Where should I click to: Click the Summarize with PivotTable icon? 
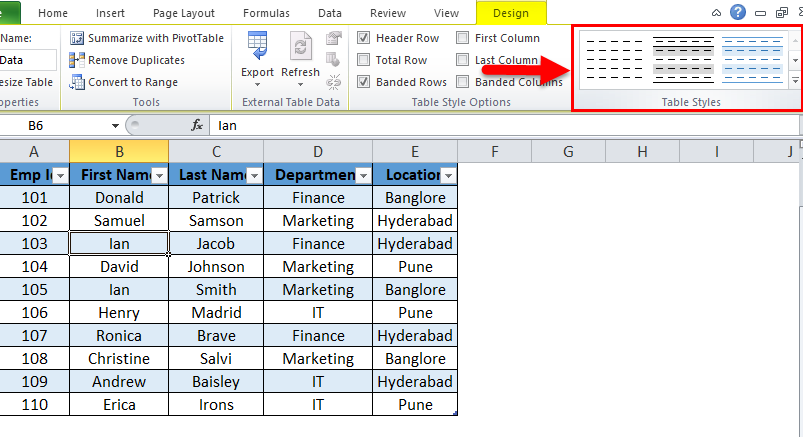coord(77,38)
